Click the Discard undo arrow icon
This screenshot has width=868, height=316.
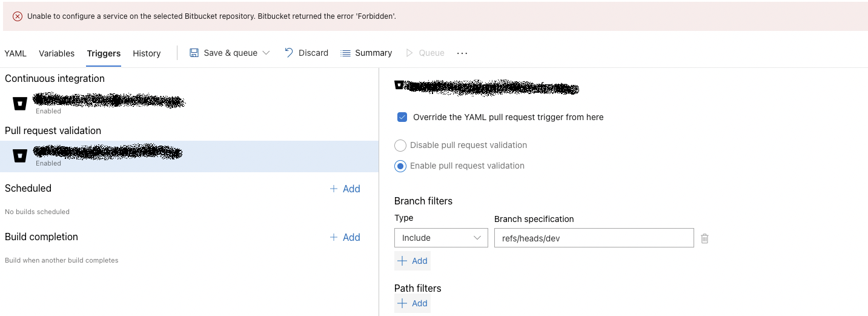[289, 53]
